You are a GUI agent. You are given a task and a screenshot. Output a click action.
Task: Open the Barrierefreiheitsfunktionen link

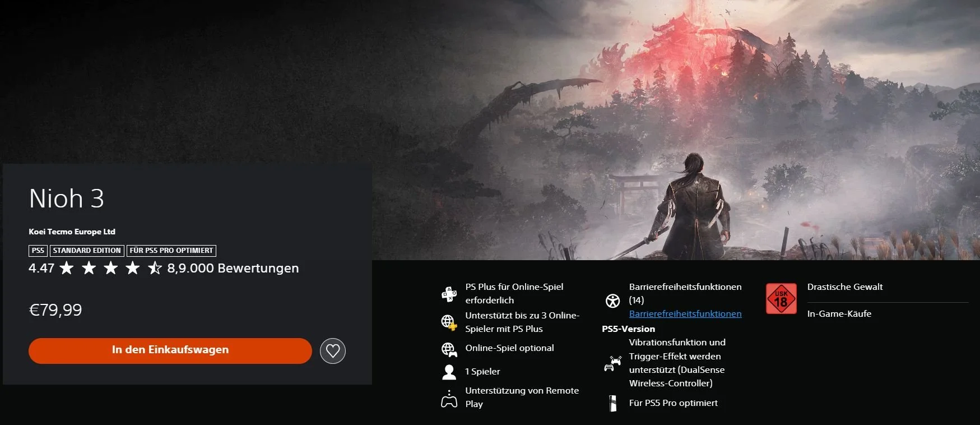(x=685, y=313)
